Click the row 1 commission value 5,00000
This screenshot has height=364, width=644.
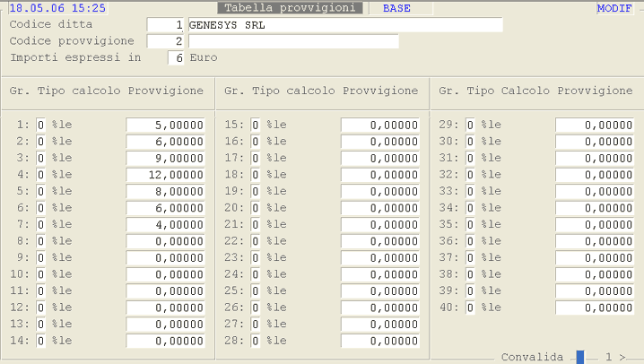click(166, 125)
